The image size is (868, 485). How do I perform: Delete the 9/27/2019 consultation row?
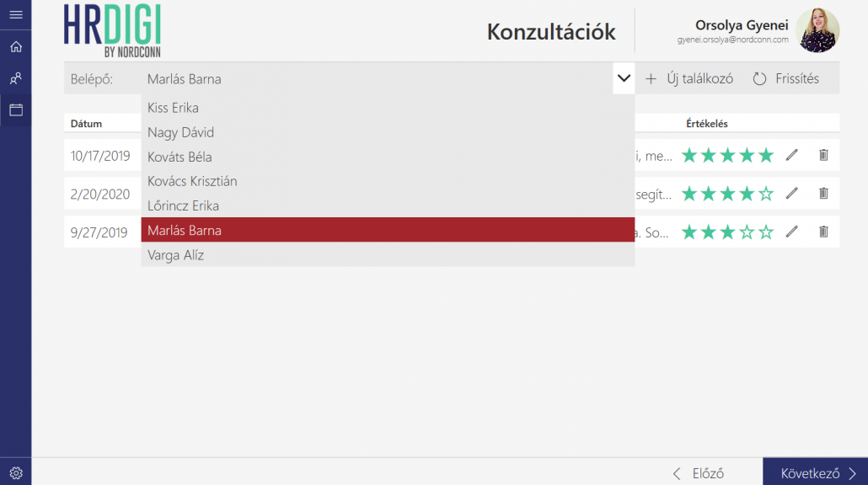823,232
